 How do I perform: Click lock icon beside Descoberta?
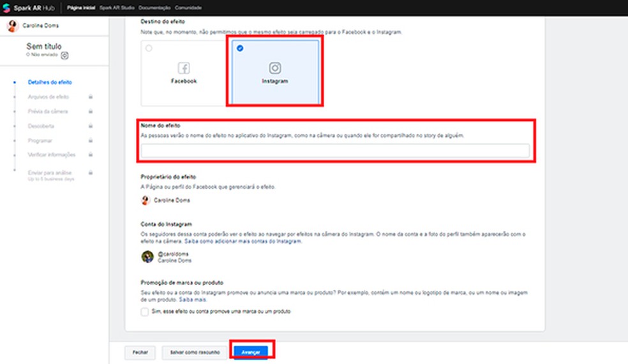[x=91, y=126]
